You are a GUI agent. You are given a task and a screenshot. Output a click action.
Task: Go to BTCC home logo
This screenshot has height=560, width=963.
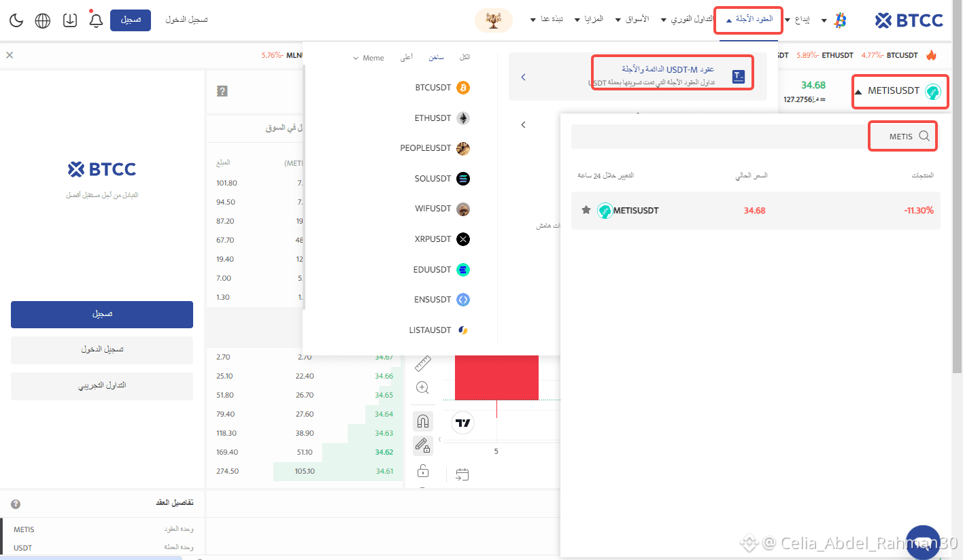coord(909,20)
